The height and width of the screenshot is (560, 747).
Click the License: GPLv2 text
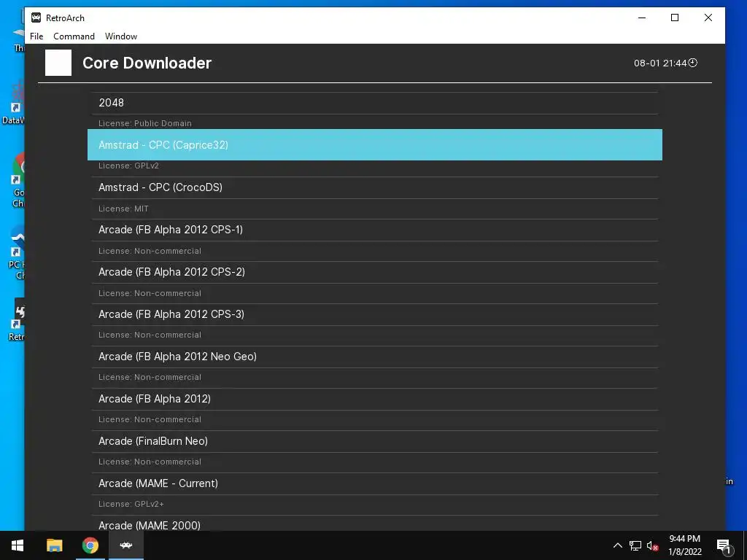click(x=128, y=166)
